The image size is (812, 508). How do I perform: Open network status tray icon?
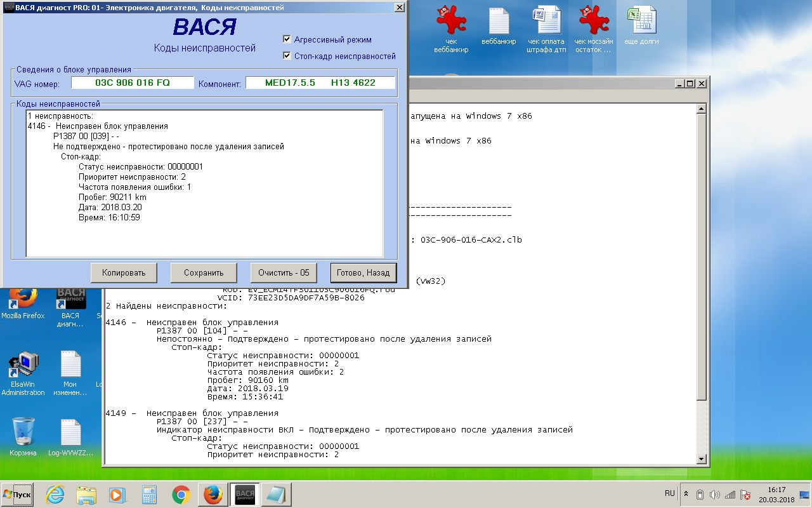pos(730,495)
